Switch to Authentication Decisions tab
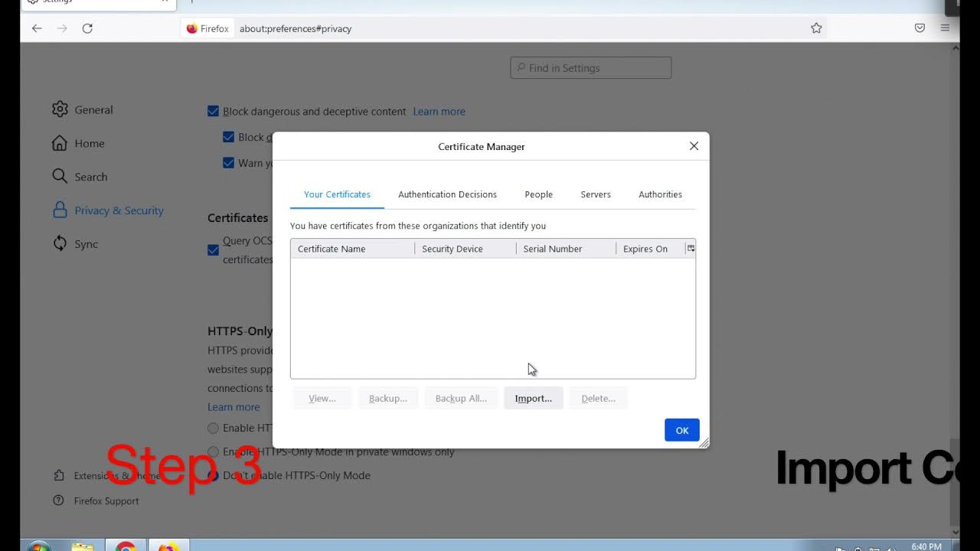 (447, 194)
